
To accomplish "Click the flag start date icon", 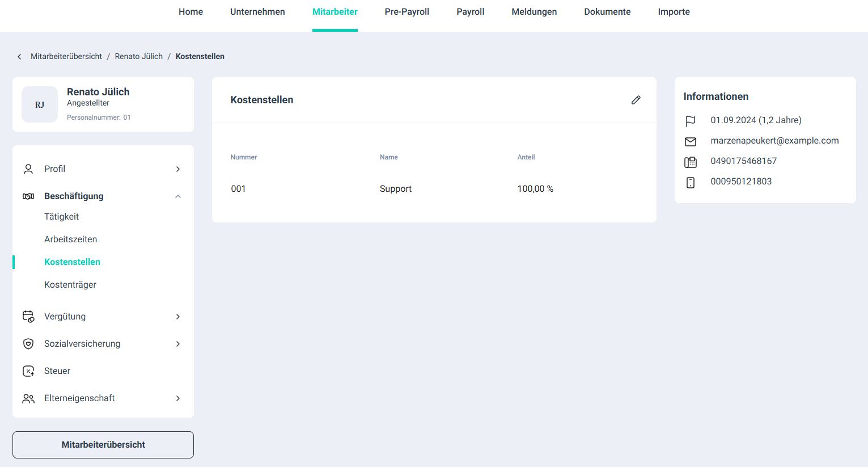I will coord(690,121).
